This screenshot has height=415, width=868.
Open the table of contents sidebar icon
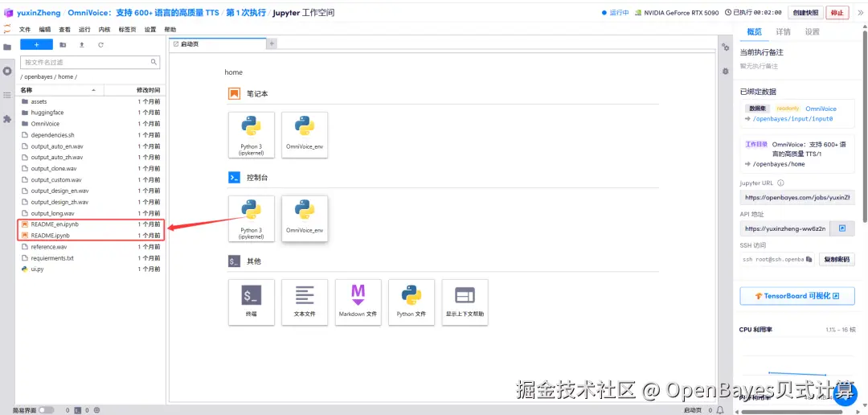7,95
